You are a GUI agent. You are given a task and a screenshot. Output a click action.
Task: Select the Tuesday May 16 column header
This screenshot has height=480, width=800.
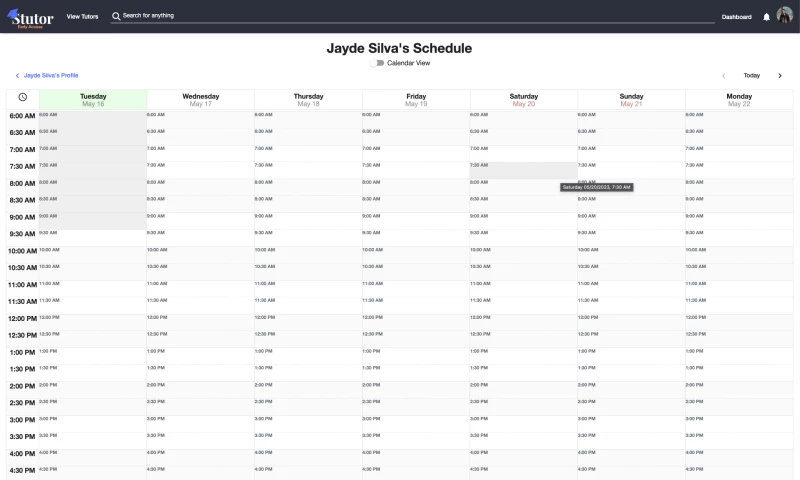93,100
